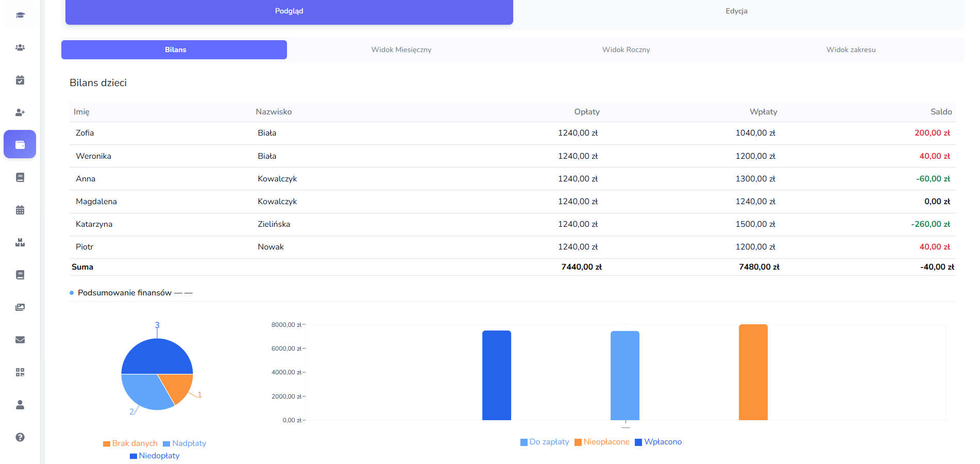Click the group of users sidebar icon
Screen dimensions: 980x464
(20, 47)
